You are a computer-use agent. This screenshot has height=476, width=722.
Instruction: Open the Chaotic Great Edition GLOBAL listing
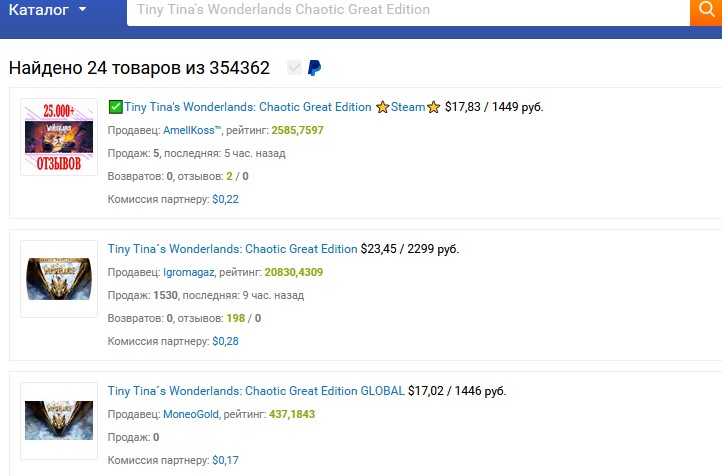[256, 391]
